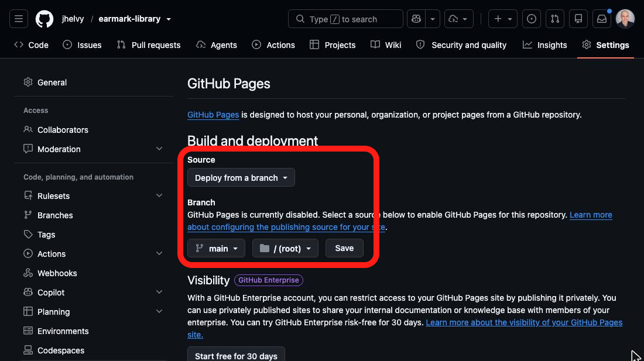Open the Deploy from a branch source dropdown
Screen dimensions: 644x361
(241, 178)
